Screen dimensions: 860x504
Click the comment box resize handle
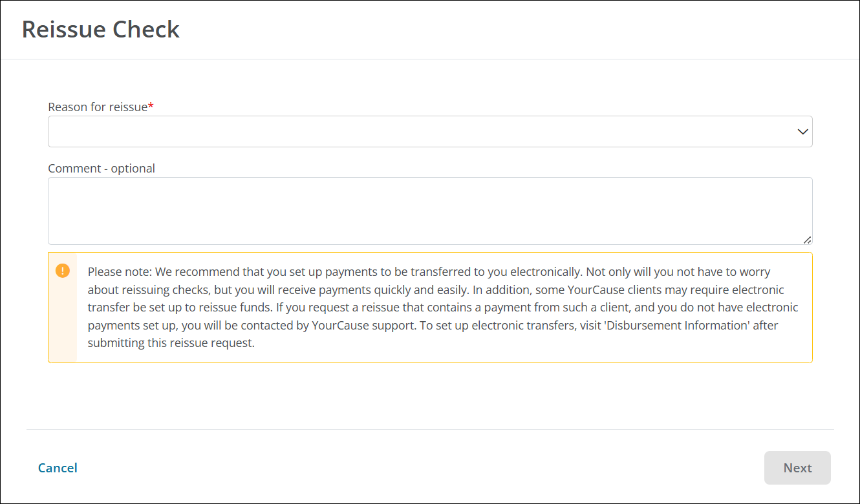coord(808,240)
